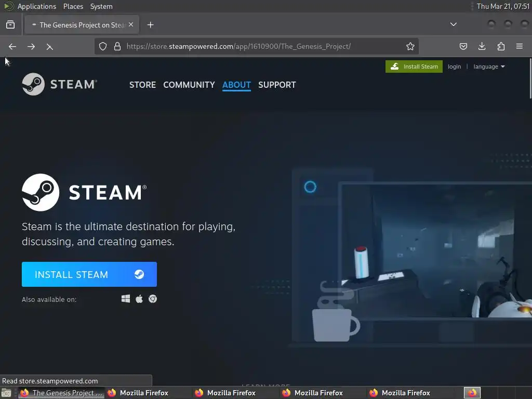Click green Install Steam header button
Image resolution: width=532 pixels, height=399 pixels.
[414, 66]
